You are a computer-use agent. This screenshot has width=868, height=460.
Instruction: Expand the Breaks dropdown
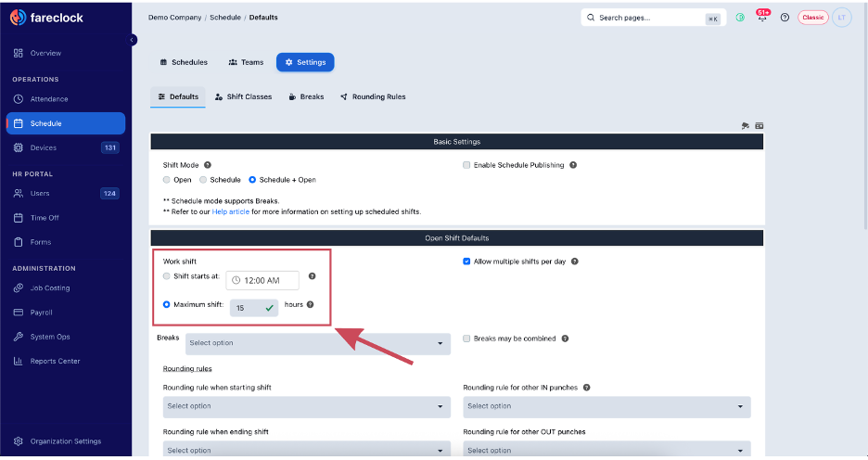click(318, 343)
